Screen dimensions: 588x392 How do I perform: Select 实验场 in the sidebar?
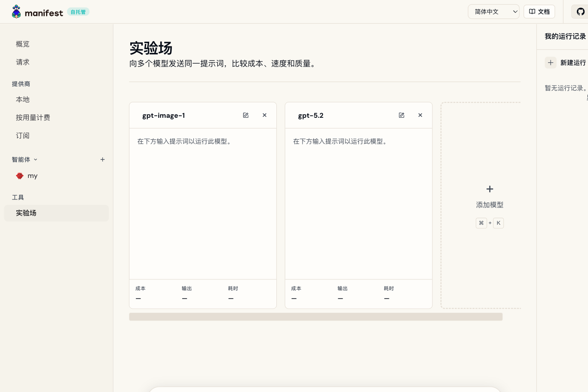coord(56,213)
